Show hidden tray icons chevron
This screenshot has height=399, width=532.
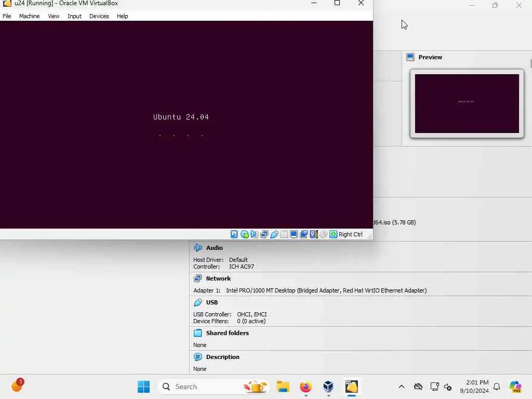coord(402,387)
